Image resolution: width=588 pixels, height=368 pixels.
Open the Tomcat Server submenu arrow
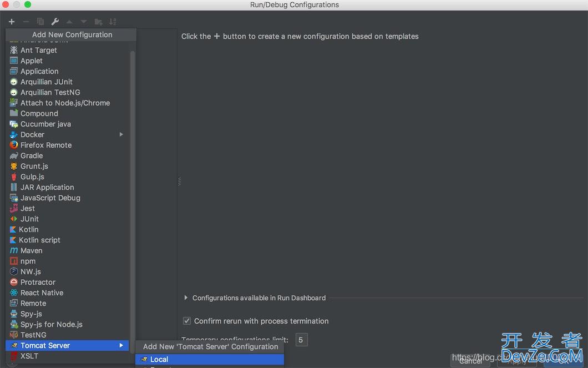pos(121,345)
